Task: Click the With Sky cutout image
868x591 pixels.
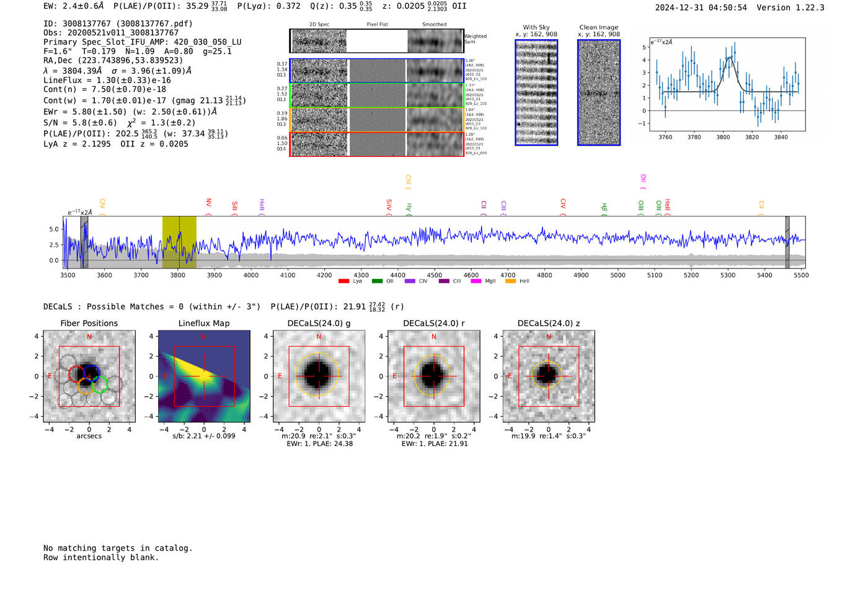Action: coord(536,92)
